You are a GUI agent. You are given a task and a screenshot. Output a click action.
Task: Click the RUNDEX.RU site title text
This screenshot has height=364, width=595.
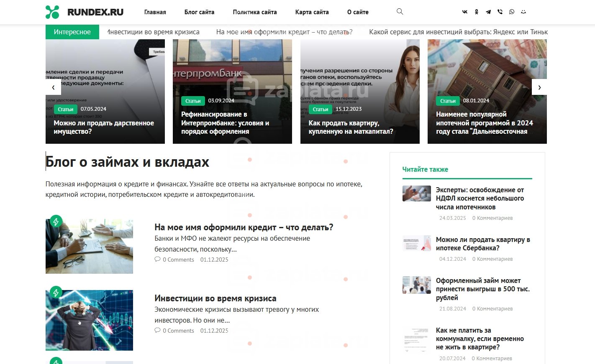pos(95,12)
